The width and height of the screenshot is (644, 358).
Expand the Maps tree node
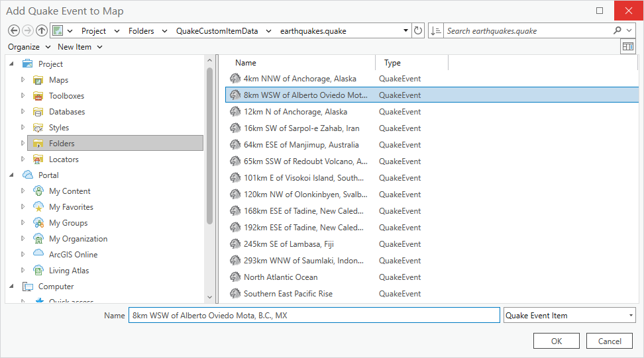tap(23, 80)
